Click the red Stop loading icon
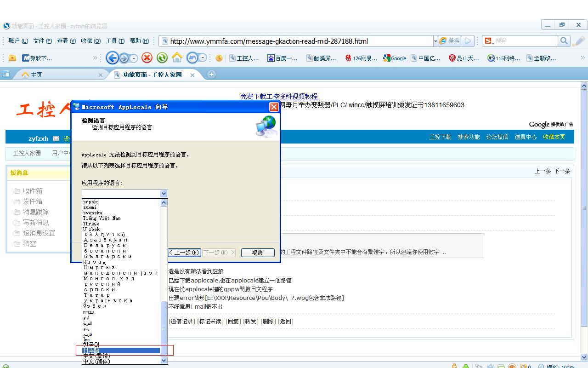 [147, 58]
